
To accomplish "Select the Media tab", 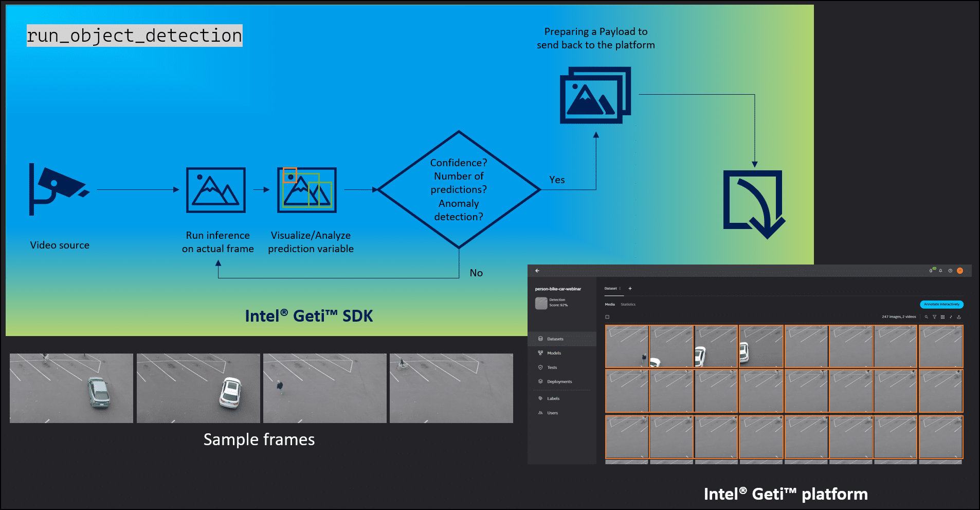I will (x=610, y=305).
